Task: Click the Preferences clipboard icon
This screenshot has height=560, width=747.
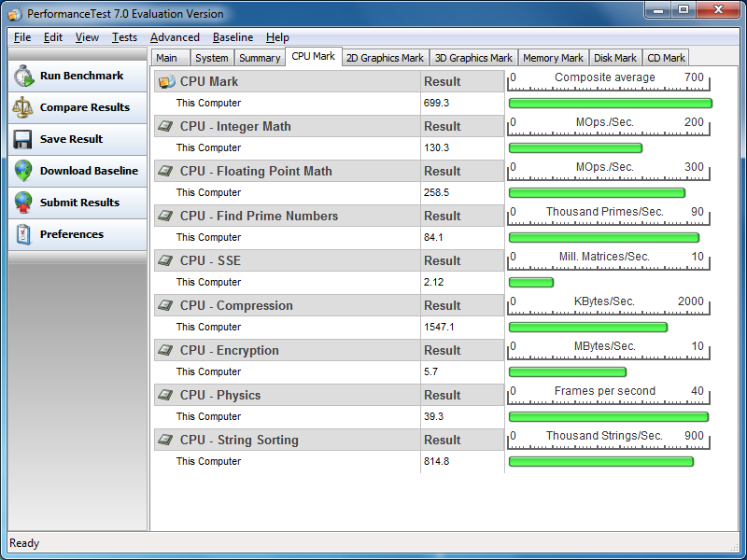Action: pyautogui.click(x=22, y=234)
